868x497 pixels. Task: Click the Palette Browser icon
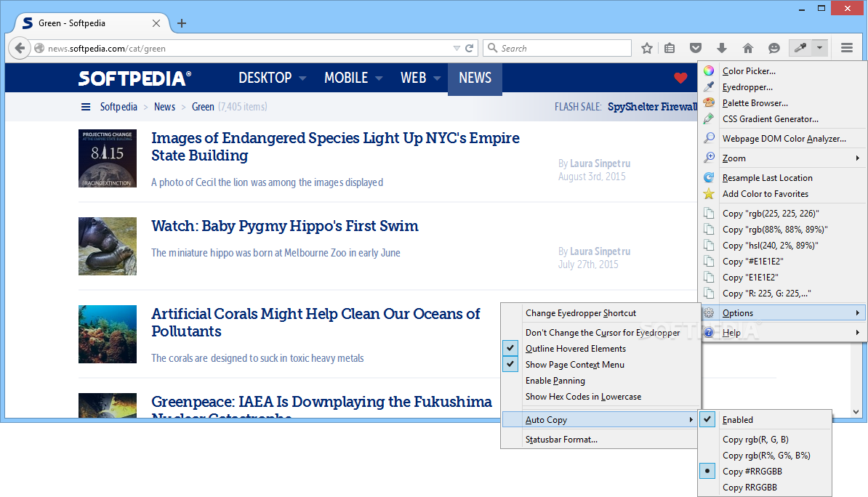pos(709,103)
